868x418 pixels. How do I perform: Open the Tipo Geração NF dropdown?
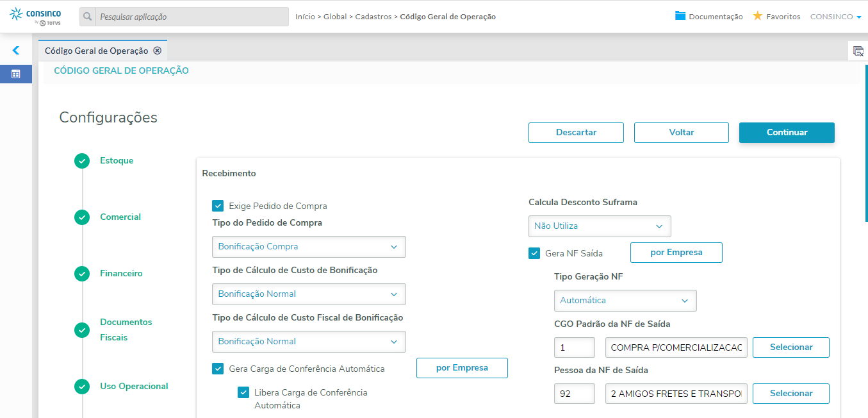coord(625,301)
